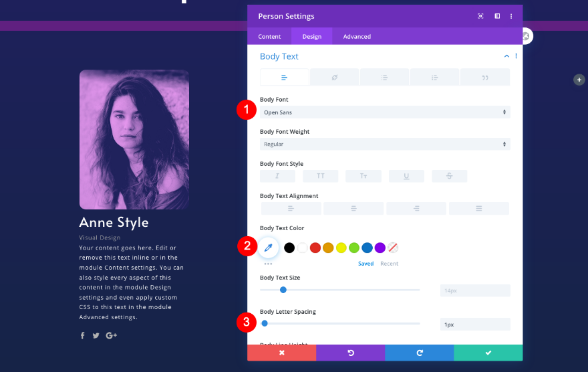
Task: Choose the yellow color swatch
Action: coord(341,248)
